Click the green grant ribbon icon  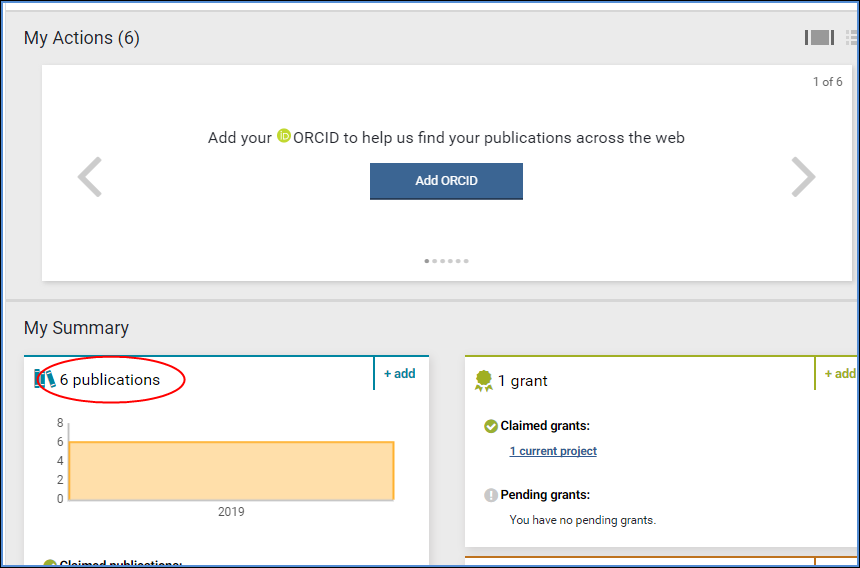(x=484, y=380)
